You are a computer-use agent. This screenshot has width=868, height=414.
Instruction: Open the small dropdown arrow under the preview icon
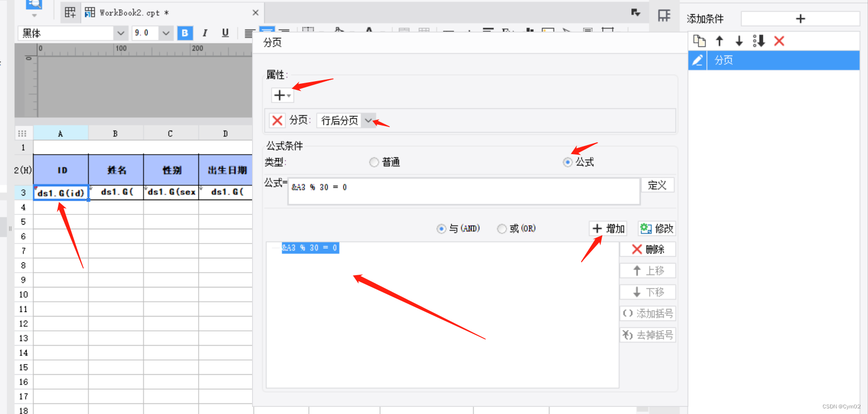tap(34, 16)
